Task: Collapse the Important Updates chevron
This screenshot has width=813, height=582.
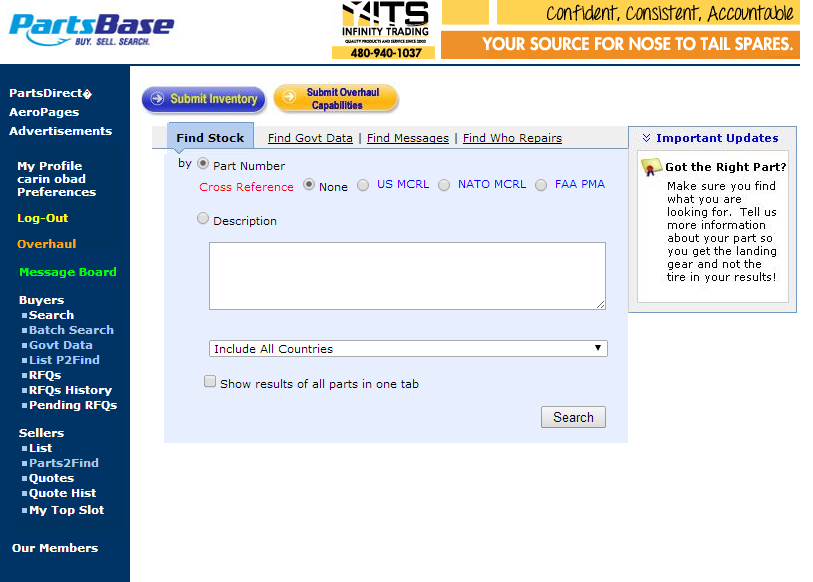Action: [x=646, y=139]
